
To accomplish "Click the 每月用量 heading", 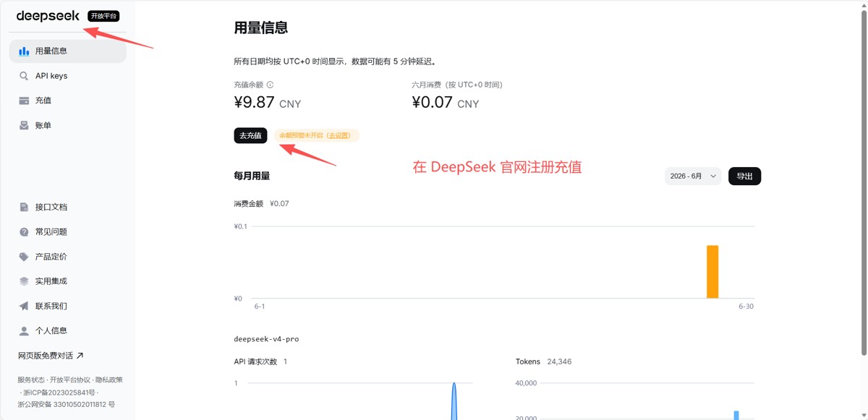I will [x=252, y=176].
